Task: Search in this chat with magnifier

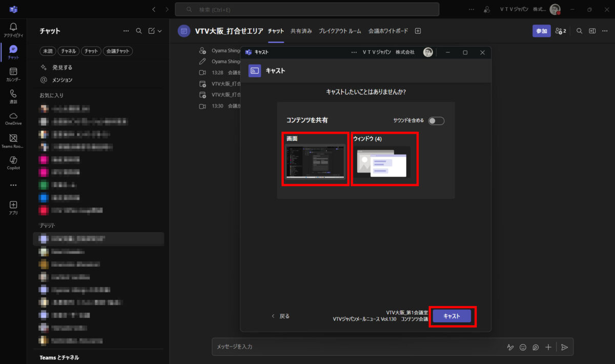Action: click(x=580, y=31)
